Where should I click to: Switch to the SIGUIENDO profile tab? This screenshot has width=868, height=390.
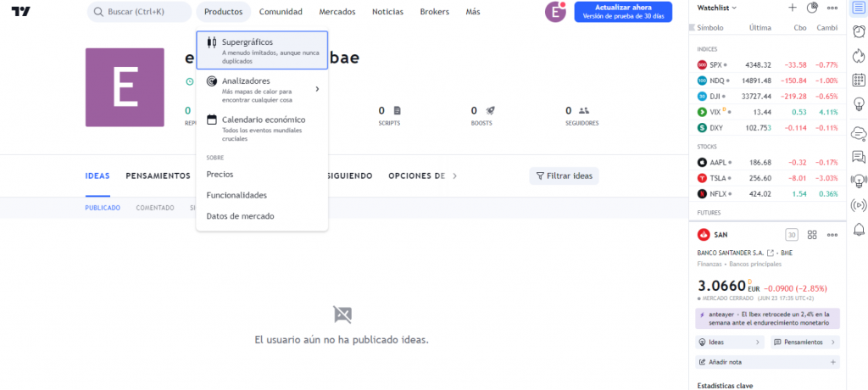(x=349, y=176)
